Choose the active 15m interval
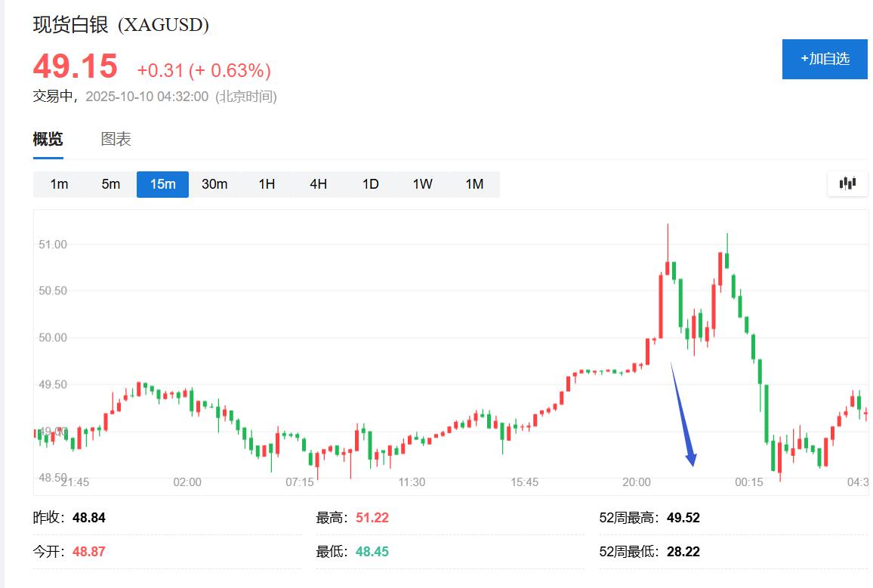 162,184
